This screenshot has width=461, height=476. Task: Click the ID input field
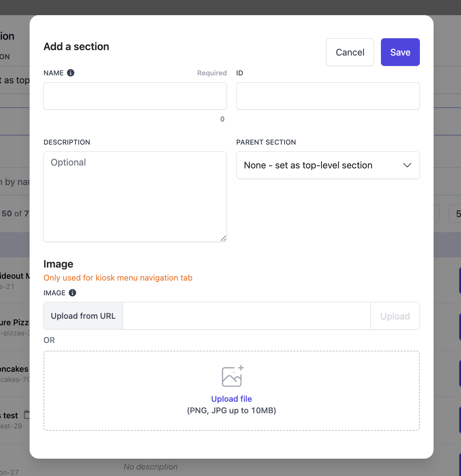point(328,96)
